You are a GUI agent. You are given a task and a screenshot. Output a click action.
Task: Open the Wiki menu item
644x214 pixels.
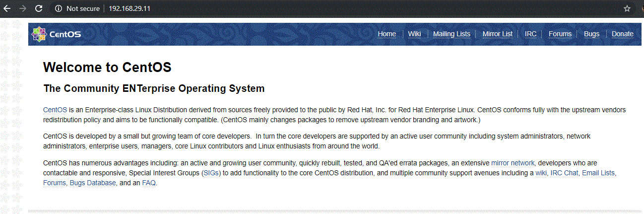click(x=414, y=34)
